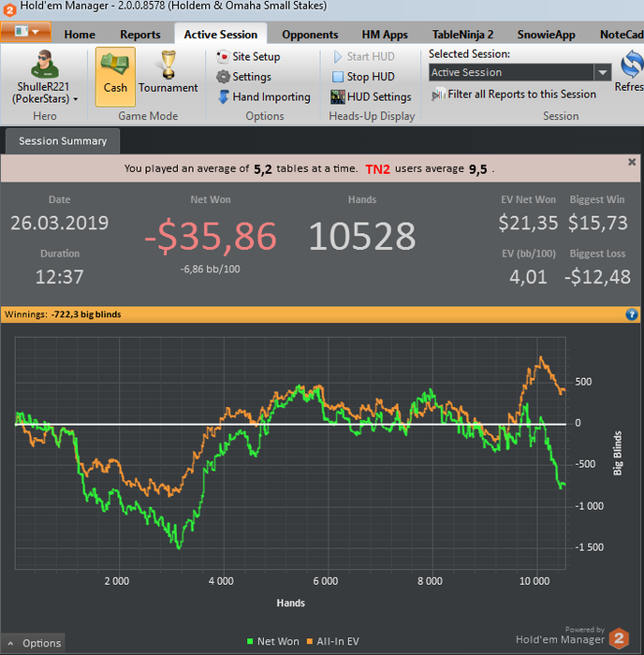Click the EV (bb/100) value 4,01
The height and width of the screenshot is (655, 644).
pyautogui.click(x=528, y=277)
